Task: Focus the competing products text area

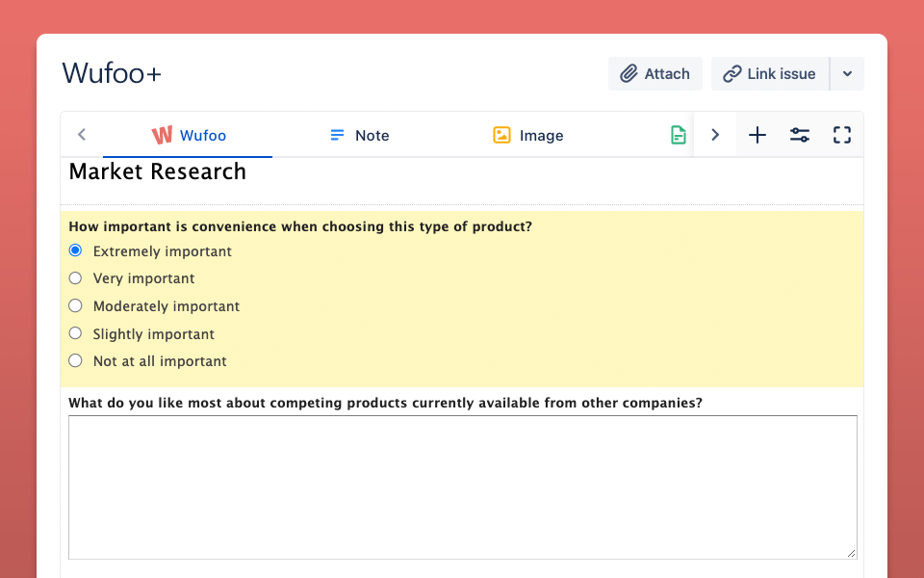Action: click(463, 487)
